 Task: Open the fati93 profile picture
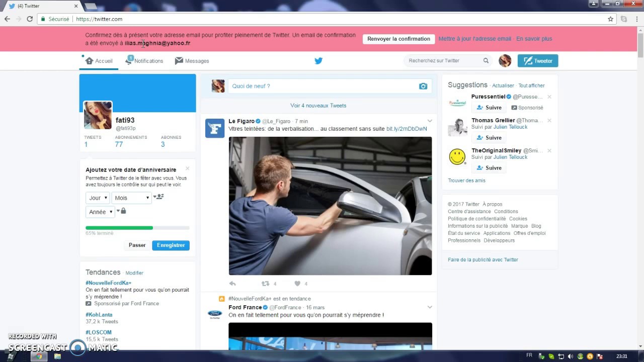98,115
